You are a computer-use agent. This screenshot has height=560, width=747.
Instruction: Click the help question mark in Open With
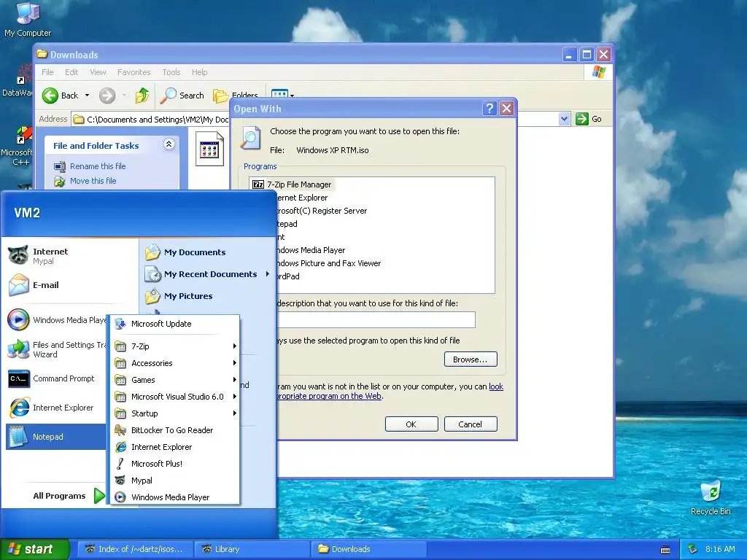point(489,109)
